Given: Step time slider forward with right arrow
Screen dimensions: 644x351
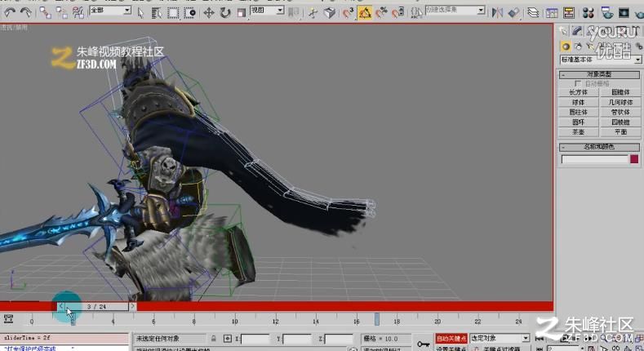Looking at the screenshot, I should point(132,306).
